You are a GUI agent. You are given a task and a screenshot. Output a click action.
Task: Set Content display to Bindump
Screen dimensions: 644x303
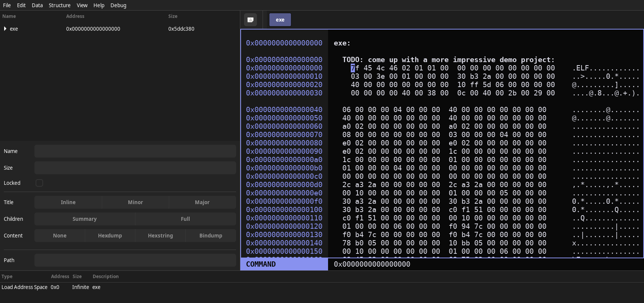coord(211,236)
